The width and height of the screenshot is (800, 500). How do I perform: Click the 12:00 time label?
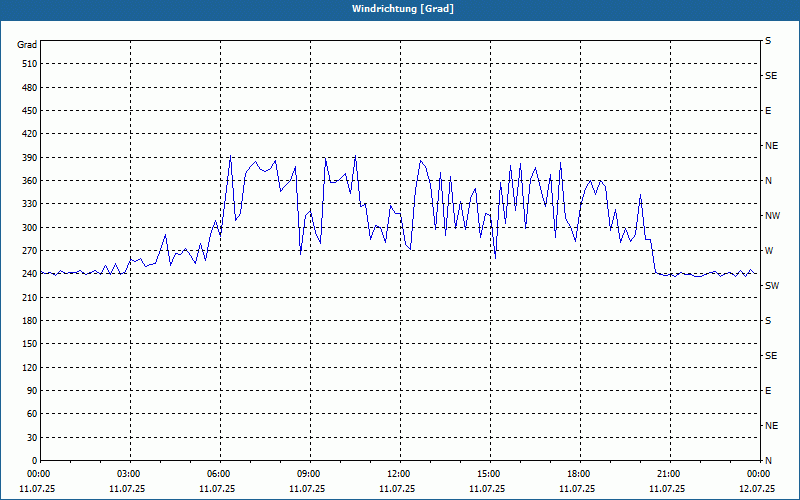coord(397,474)
